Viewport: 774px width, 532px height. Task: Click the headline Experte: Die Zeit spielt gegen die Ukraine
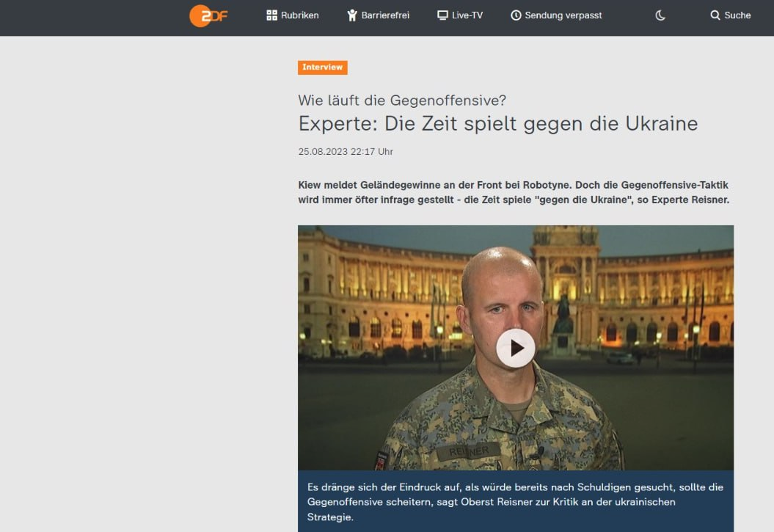pos(498,124)
